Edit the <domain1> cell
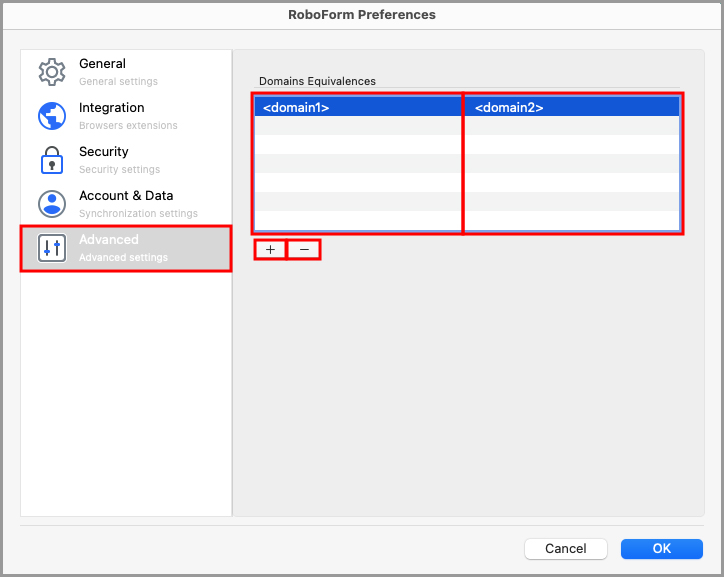Image resolution: width=724 pixels, height=577 pixels. (358, 107)
